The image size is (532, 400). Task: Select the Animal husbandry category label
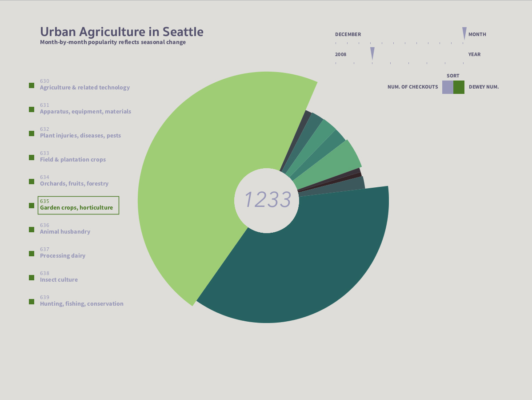click(65, 231)
